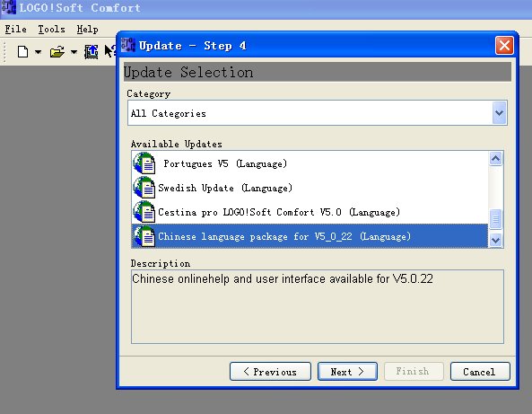532x414 pixels.
Task: Click the updates list scroll down arrow
Action: point(496,240)
